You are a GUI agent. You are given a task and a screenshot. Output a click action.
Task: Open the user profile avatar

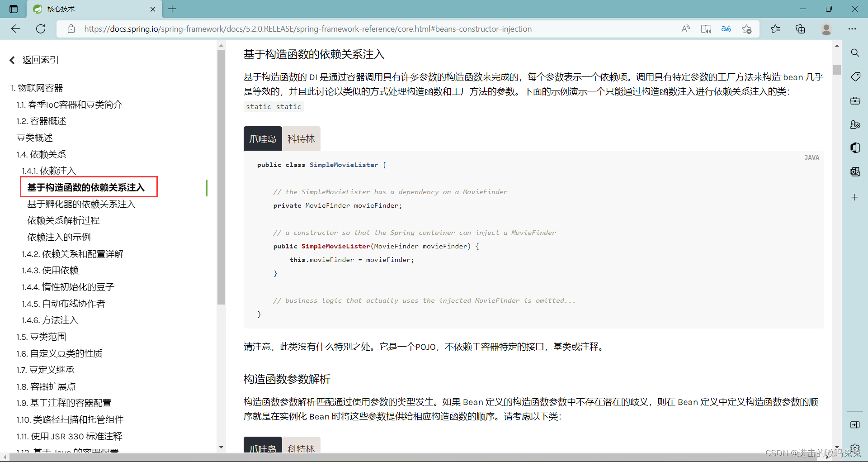[826, 29]
